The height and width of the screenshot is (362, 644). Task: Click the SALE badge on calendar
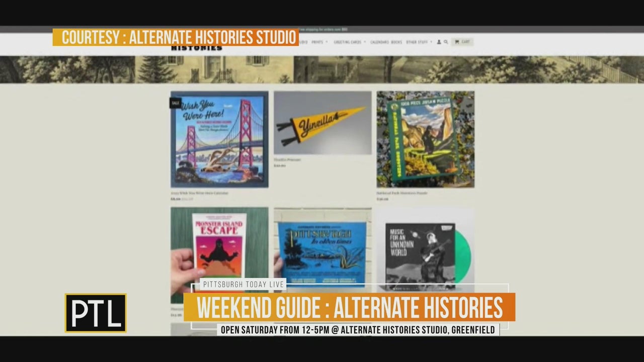[x=175, y=103]
